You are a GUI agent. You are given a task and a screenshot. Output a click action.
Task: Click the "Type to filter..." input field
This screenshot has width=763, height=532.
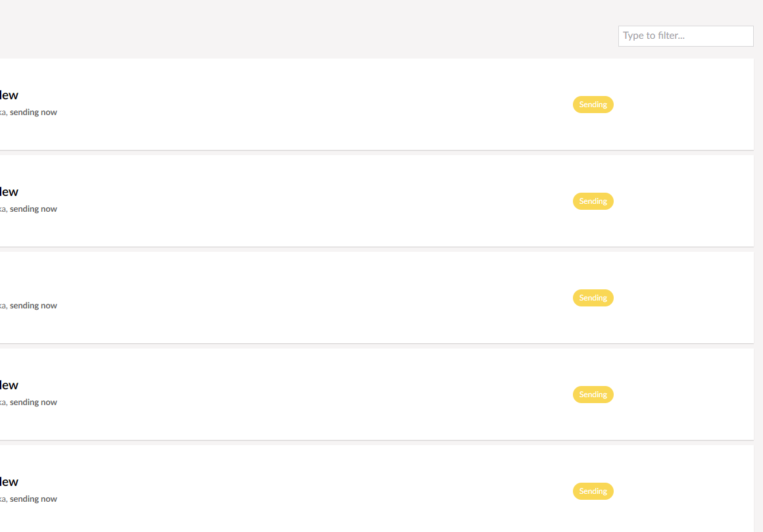[685, 36]
